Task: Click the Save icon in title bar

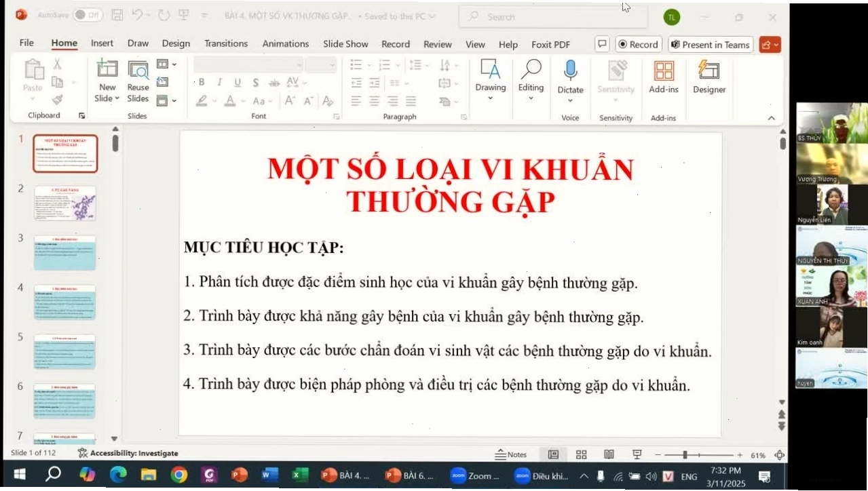Action: pos(117,15)
